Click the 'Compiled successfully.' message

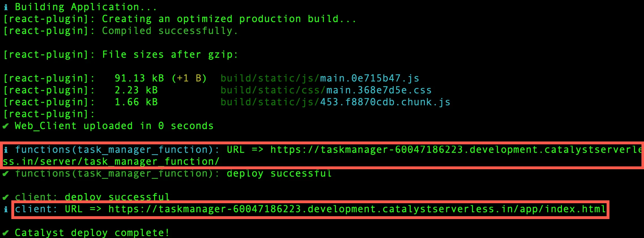pos(170,31)
